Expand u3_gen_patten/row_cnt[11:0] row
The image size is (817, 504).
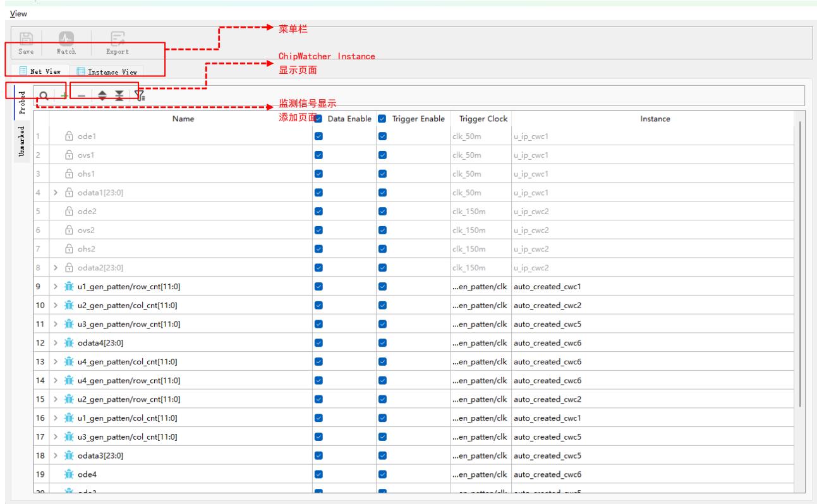[57, 324]
